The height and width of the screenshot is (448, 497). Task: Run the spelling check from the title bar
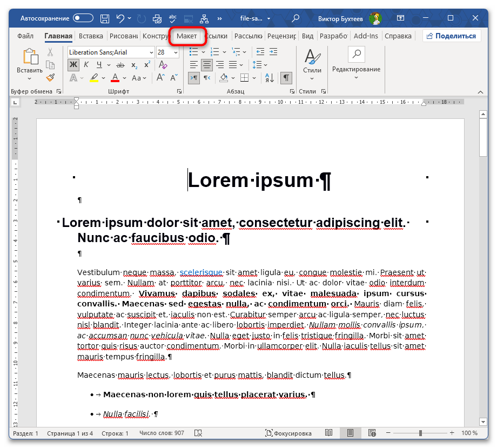pos(173,18)
